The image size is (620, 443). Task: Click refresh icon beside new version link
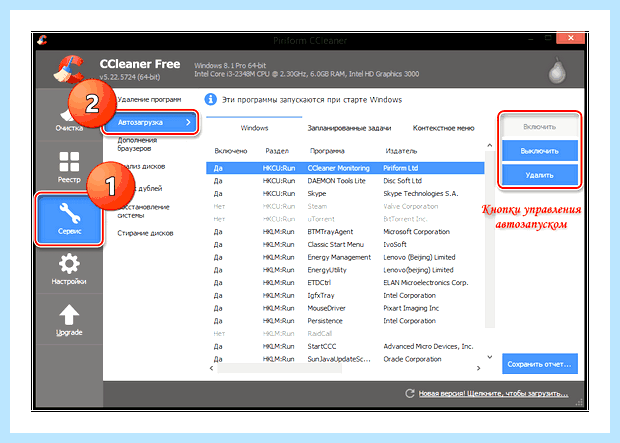[410, 393]
